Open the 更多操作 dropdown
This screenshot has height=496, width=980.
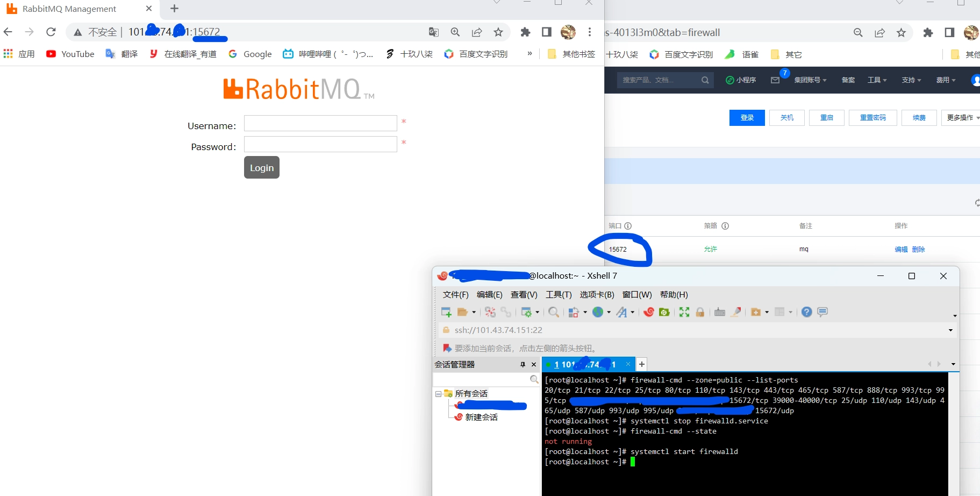click(x=962, y=118)
